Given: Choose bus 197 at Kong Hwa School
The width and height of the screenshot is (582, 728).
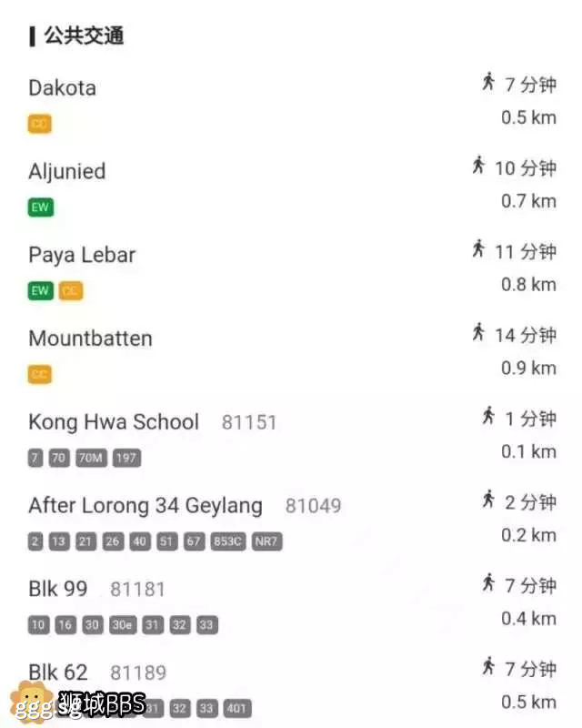Looking at the screenshot, I should point(126,458).
